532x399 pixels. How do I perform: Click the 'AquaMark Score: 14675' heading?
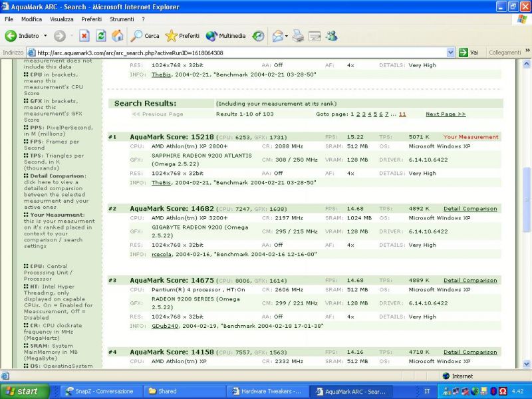(x=172, y=280)
